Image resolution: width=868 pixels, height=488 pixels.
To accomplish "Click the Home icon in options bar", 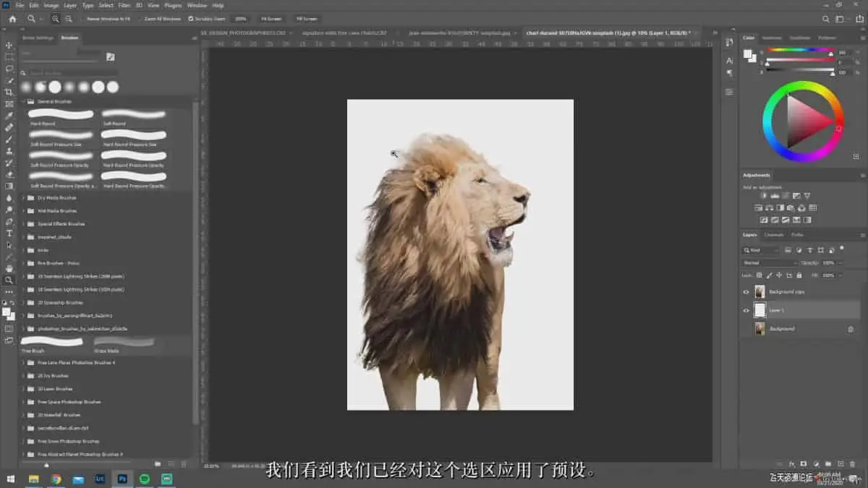I will (x=12, y=19).
